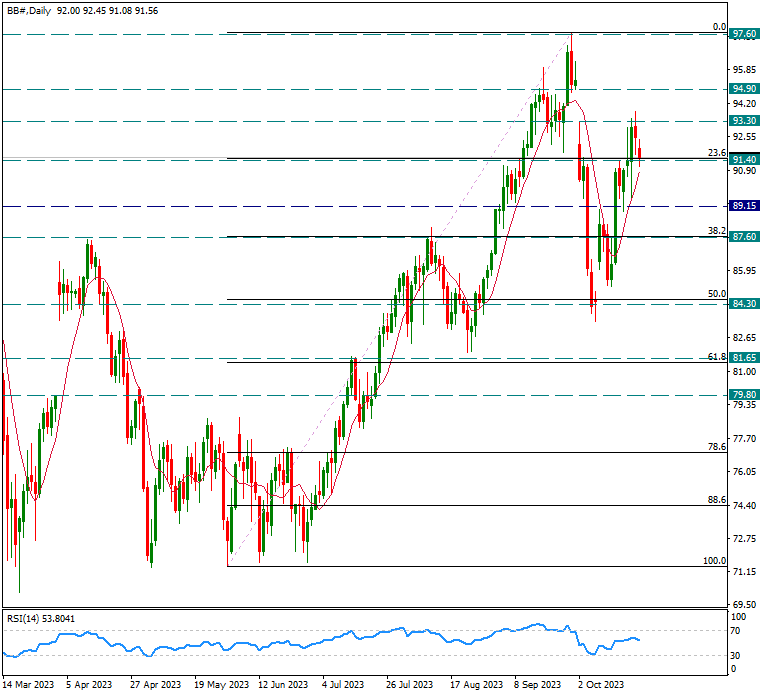Click the 2 Oct 2023 date label
This screenshot has width=767, height=696.
[601, 684]
